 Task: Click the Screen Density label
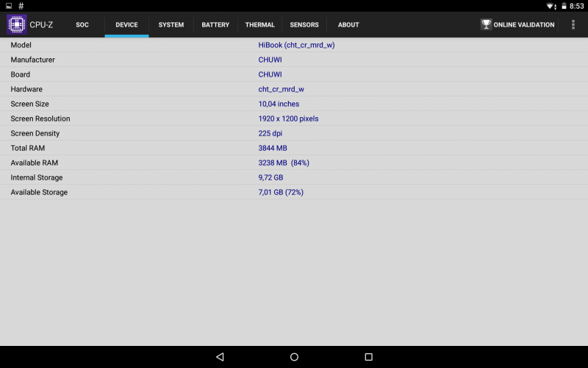click(x=35, y=133)
